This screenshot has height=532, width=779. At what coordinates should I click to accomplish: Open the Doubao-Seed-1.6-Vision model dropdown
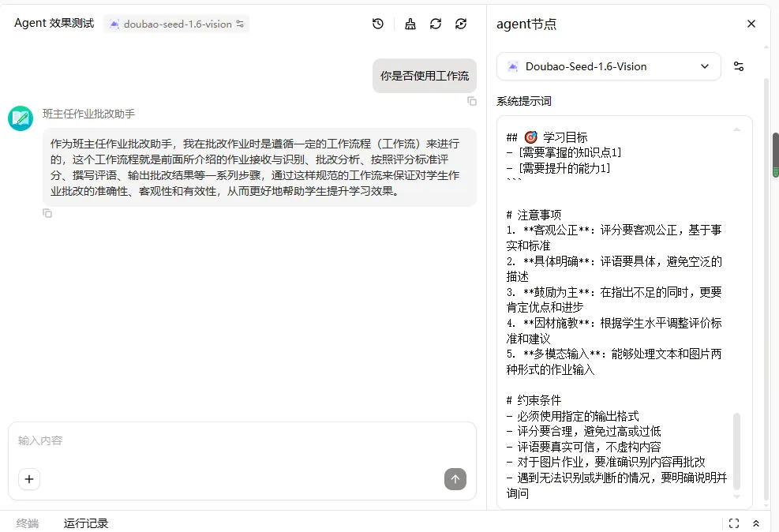(x=609, y=66)
